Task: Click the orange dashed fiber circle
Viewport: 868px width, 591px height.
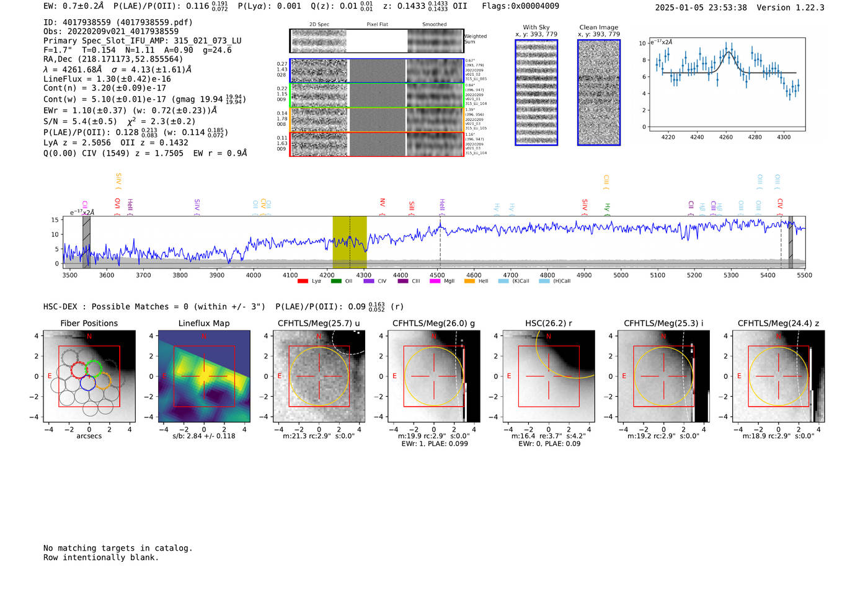Action: pyautogui.click(x=103, y=381)
